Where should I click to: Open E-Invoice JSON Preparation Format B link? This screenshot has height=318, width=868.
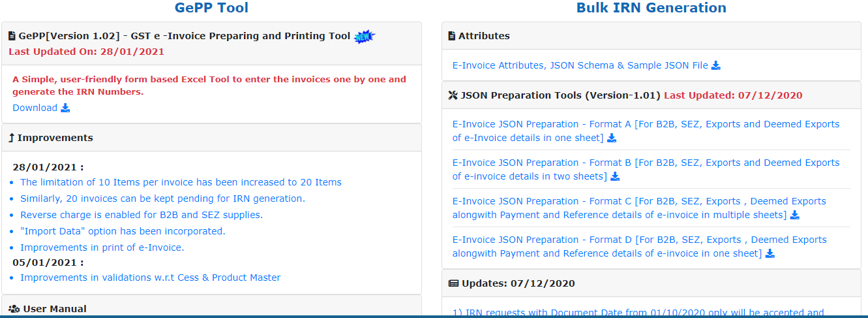(x=646, y=169)
